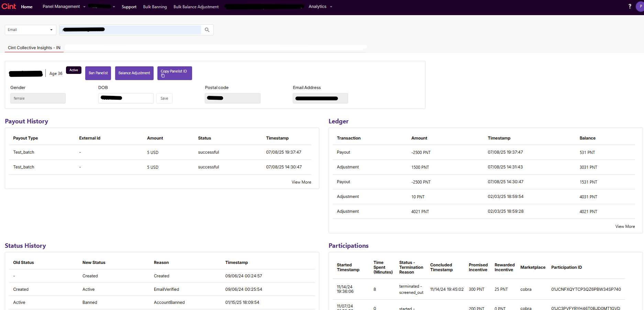The height and width of the screenshot is (310, 644).
Task: Click the Postal code field
Action: (233, 98)
